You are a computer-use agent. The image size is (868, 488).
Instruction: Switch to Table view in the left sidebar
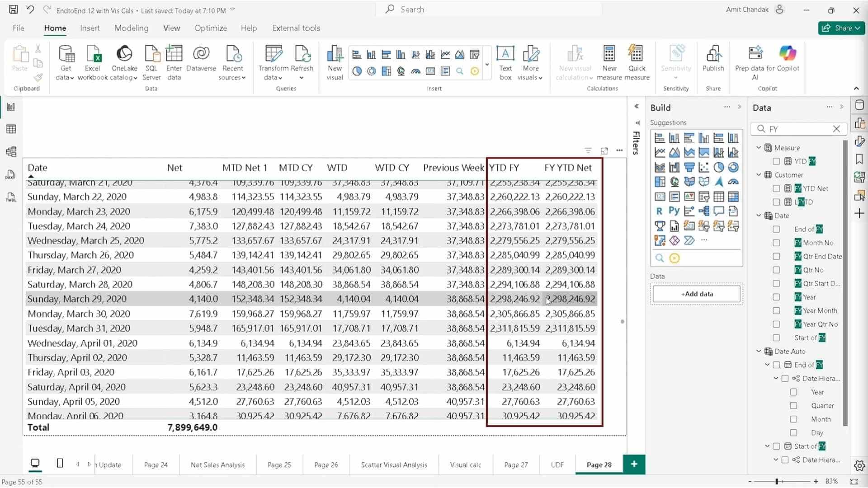[x=11, y=129]
